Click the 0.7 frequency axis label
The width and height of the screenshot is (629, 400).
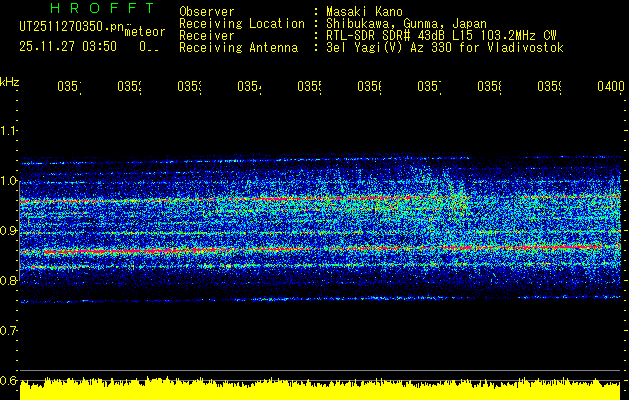click(8, 331)
